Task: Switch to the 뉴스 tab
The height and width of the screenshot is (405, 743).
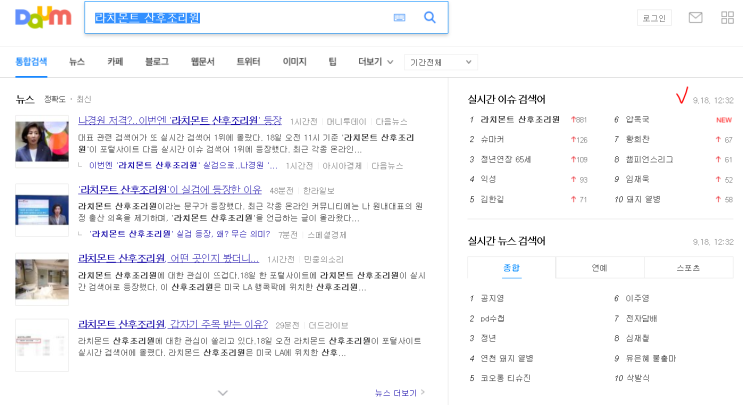Action: click(x=77, y=62)
